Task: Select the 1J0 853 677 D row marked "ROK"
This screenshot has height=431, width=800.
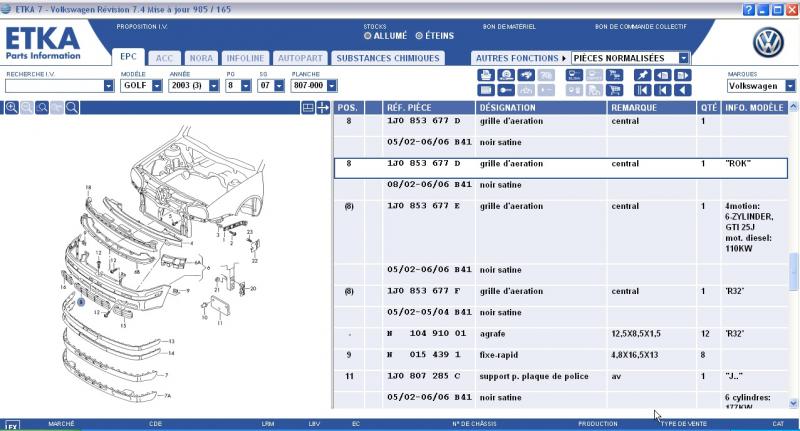Action: [x=561, y=168]
